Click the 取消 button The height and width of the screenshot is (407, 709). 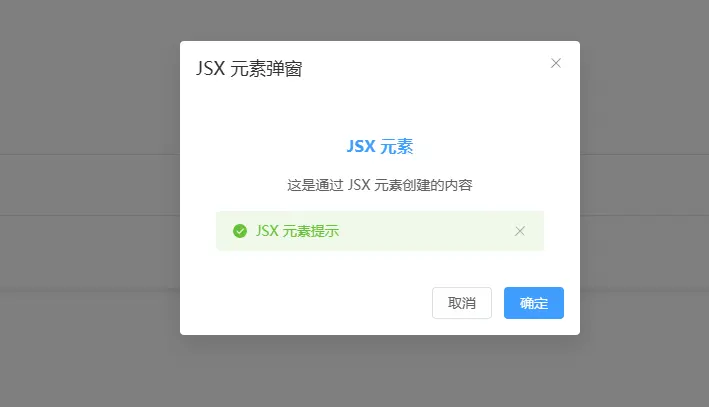tap(462, 303)
